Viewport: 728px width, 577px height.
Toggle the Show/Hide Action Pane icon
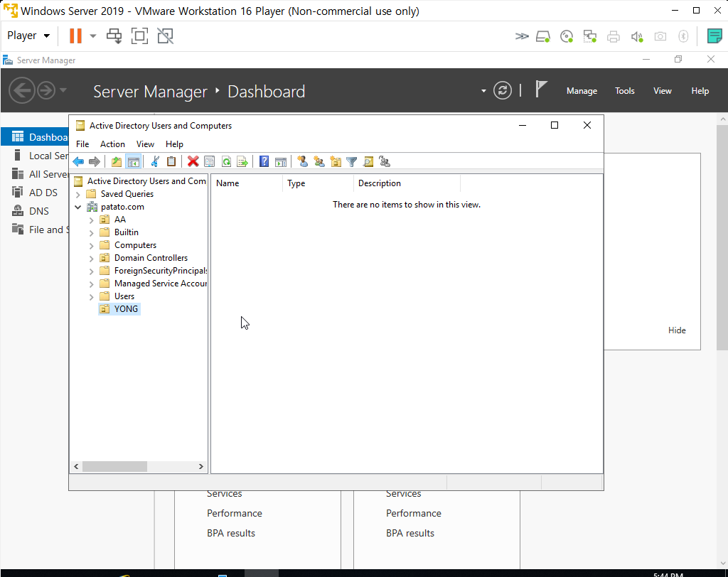coord(280,161)
